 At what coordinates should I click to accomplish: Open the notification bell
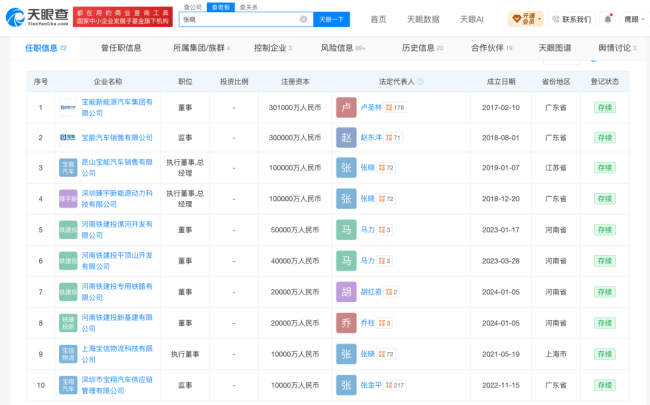point(608,19)
